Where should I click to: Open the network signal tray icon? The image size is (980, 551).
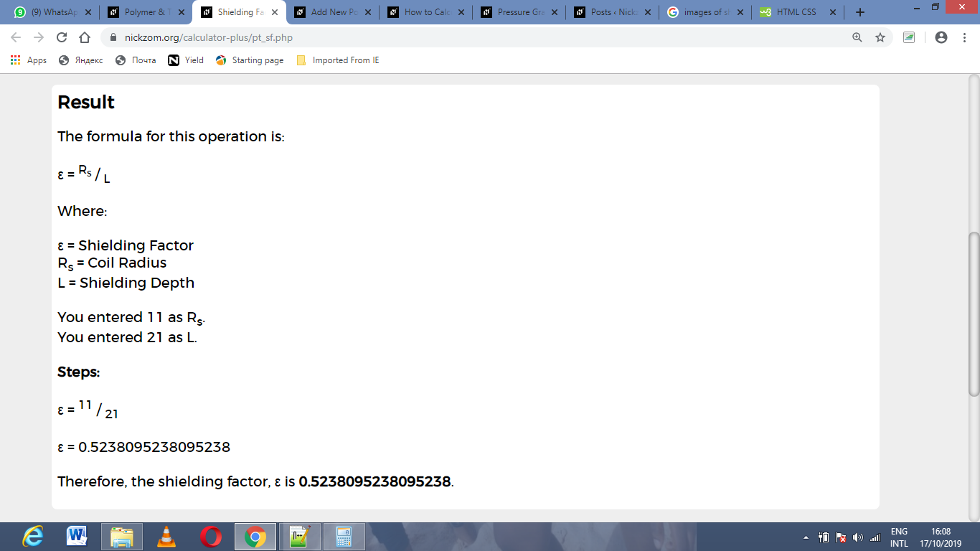click(x=875, y=537)
